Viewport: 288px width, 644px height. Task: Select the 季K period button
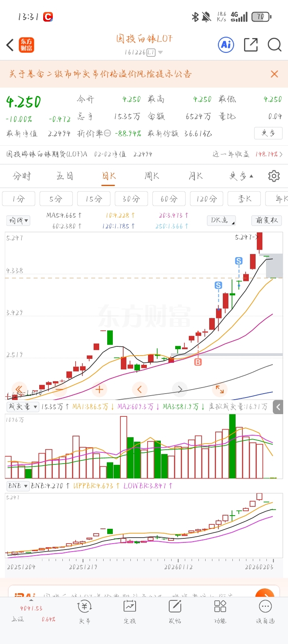244,199
